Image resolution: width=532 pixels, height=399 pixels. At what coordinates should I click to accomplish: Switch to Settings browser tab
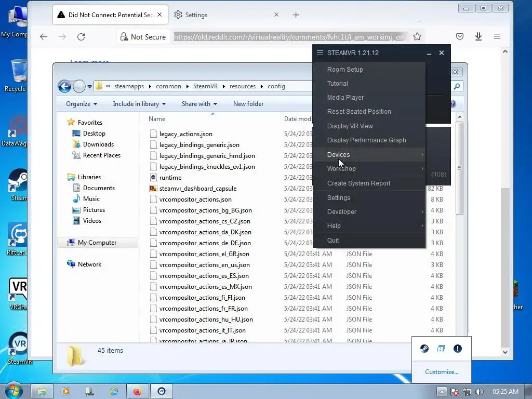[x=227, y=15]
